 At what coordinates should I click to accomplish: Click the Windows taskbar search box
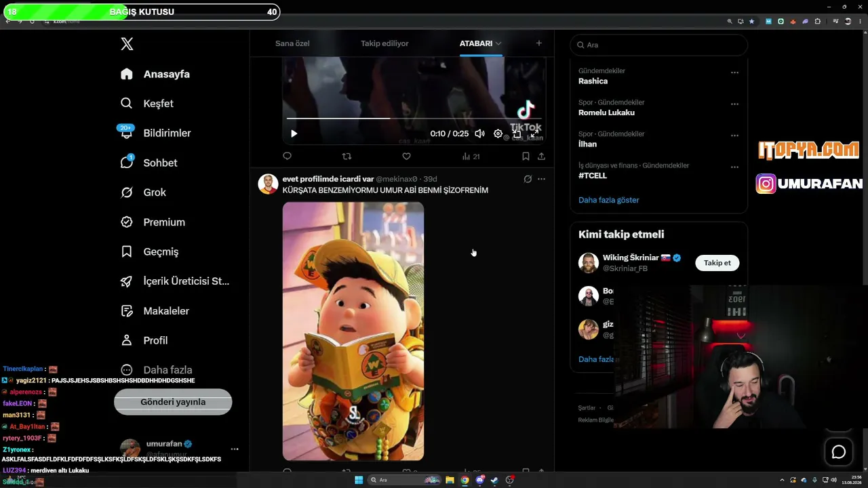pyautogui.click(x=404, y=481)
